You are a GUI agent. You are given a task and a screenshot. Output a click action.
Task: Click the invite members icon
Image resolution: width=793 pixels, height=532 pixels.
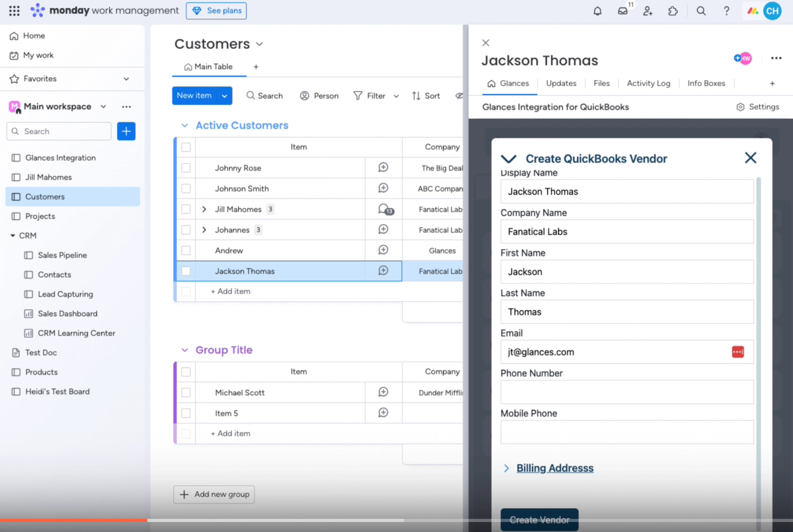(648, 11)
